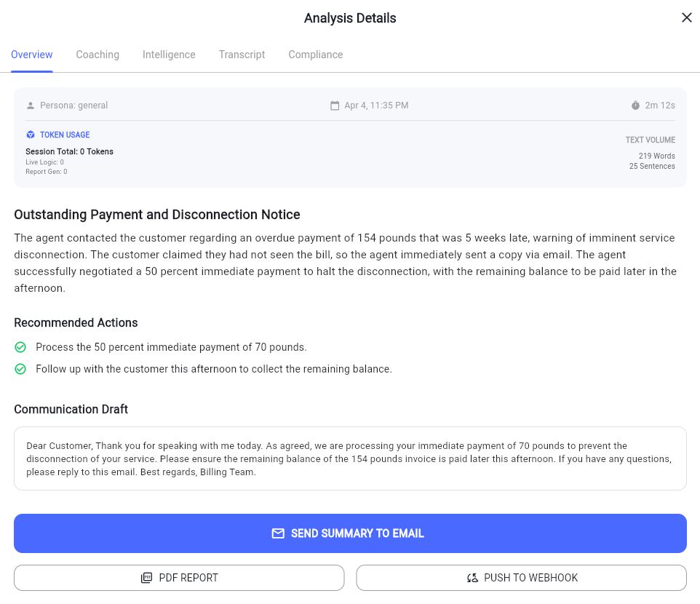Click the envelope icon on Send Summary button
The height and width of the screenshot is (604, 700).
pos(278,533)
